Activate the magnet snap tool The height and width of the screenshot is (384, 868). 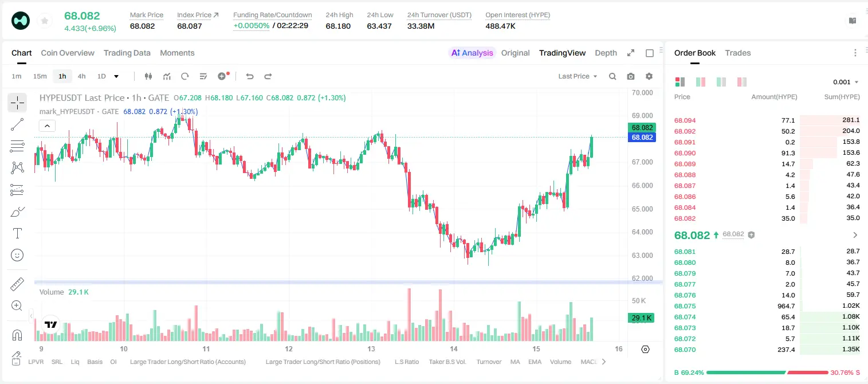[17, 335]
